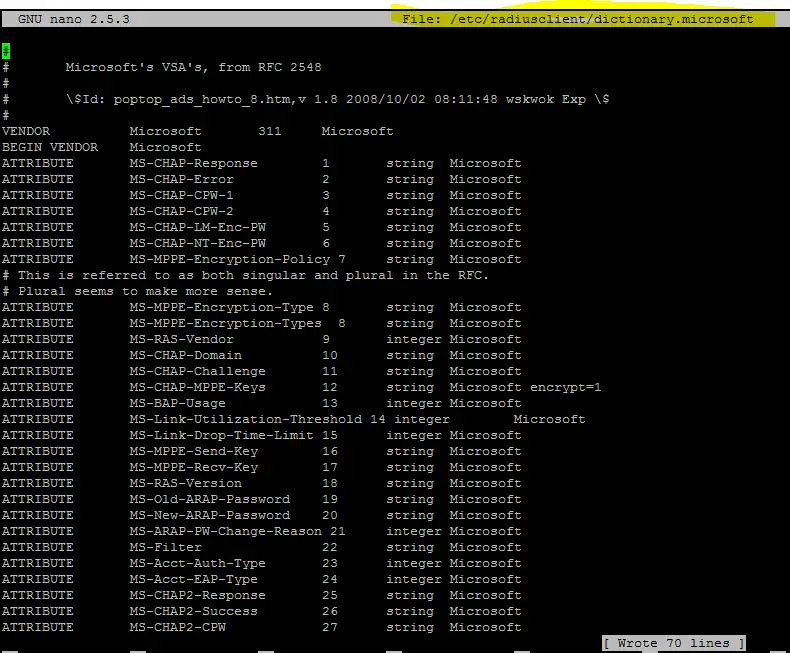Click the MS-New-ARAP-Password attribute name
Viewport: 790px width, 653px height.
(210, 515)
